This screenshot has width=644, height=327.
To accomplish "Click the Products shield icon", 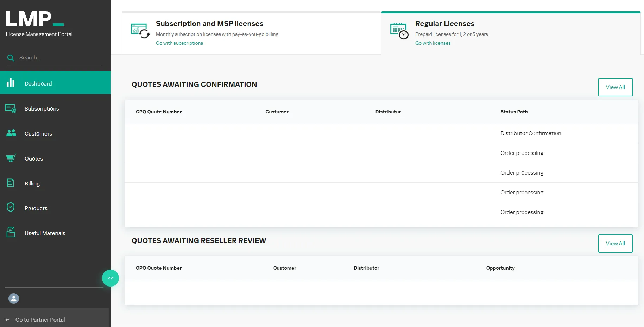I will pos(11,207).
